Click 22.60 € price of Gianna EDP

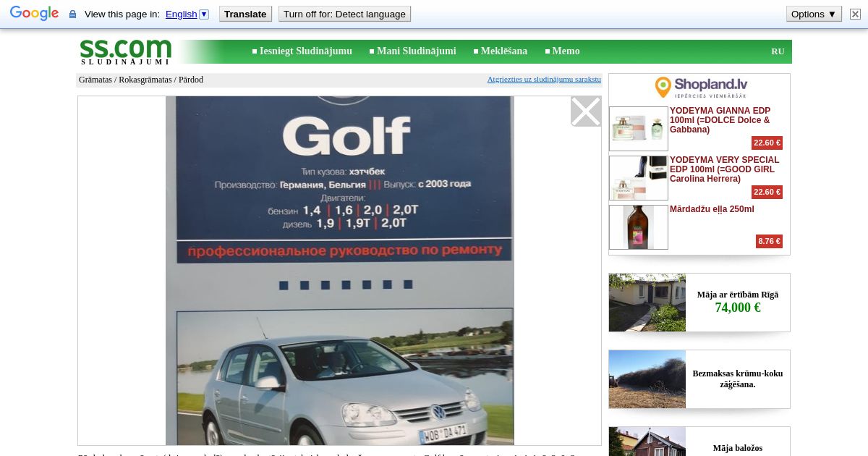(x=767, y=143)
